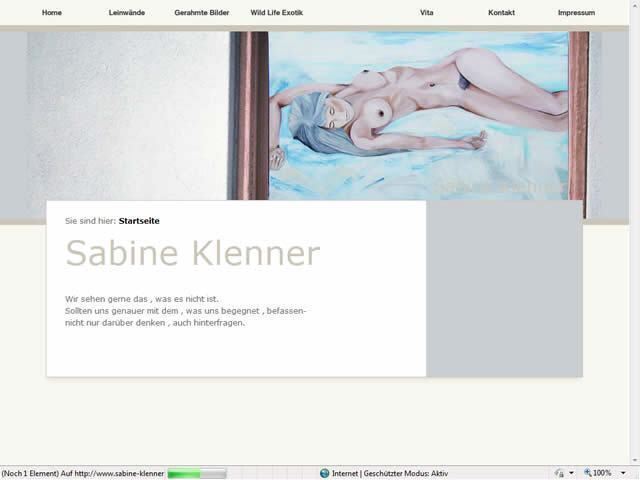
Task: Click the loading status URL text
Action: [82, 473]
